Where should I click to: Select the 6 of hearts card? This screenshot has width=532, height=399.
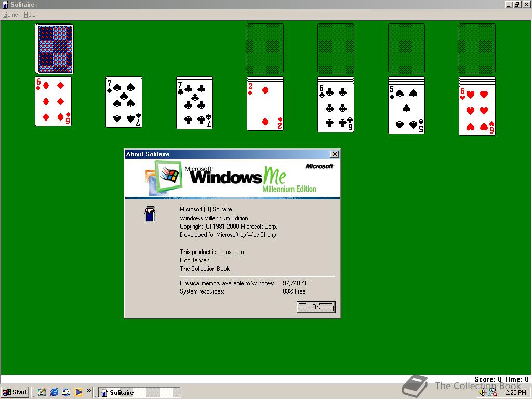477,110
